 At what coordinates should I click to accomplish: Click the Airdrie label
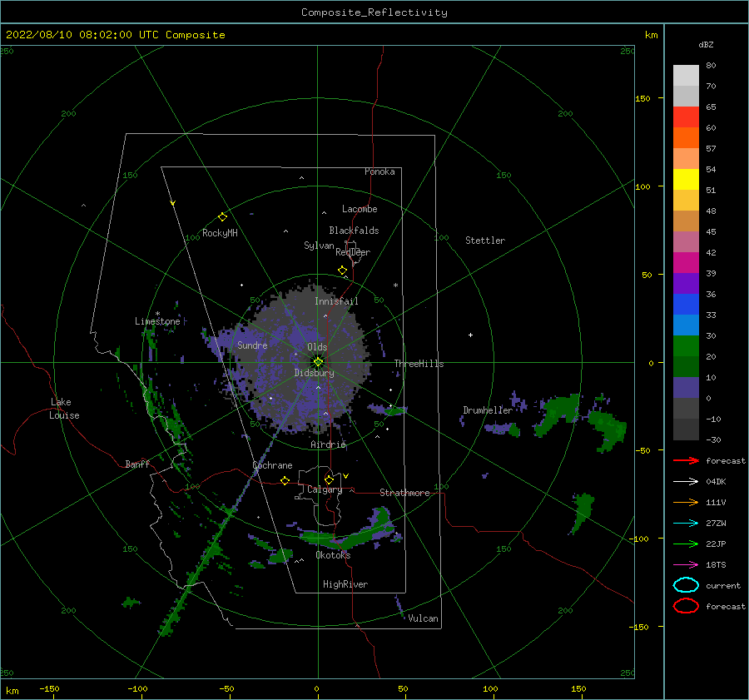(328, 444)
